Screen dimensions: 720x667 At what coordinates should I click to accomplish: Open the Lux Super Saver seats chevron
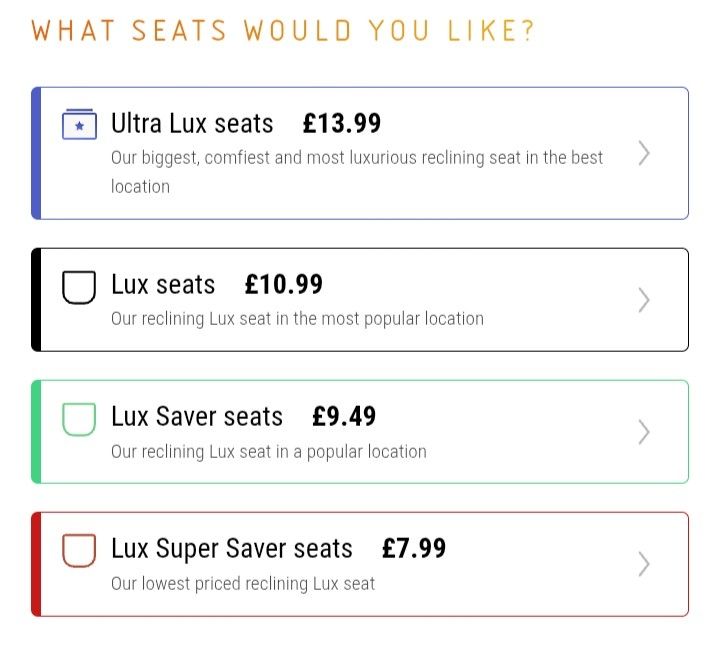(x=644, y=564)
